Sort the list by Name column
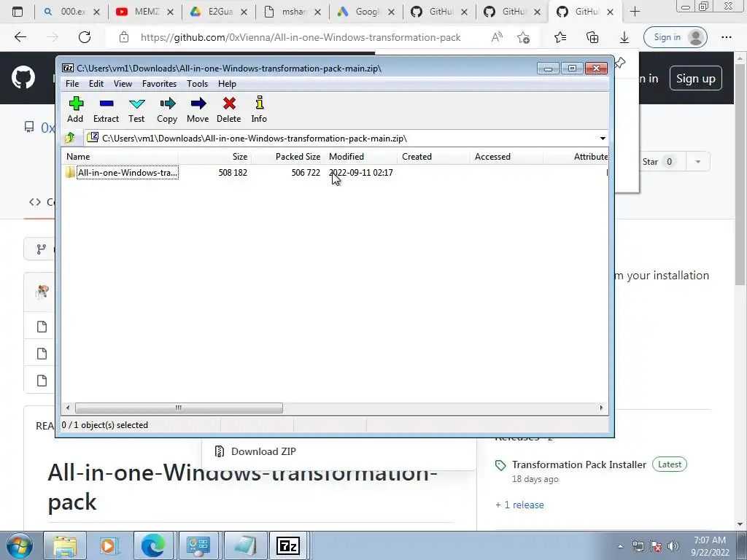Viewport: 747px width, 560px height. [x=120, y=157]
